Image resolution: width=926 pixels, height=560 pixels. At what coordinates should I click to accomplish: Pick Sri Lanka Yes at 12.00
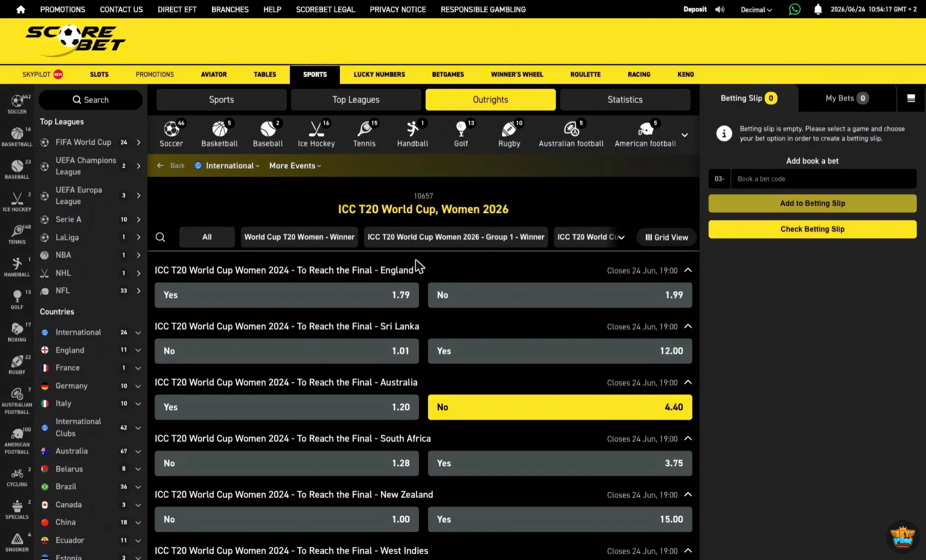coord(560,351)
